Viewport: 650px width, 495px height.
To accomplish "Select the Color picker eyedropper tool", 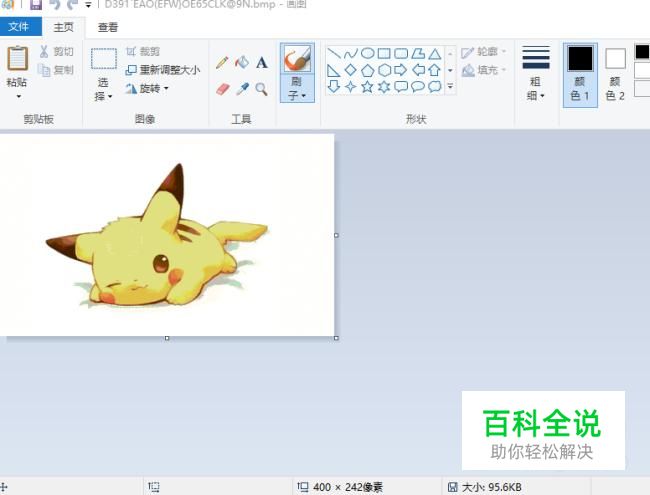I will point(242,89).
